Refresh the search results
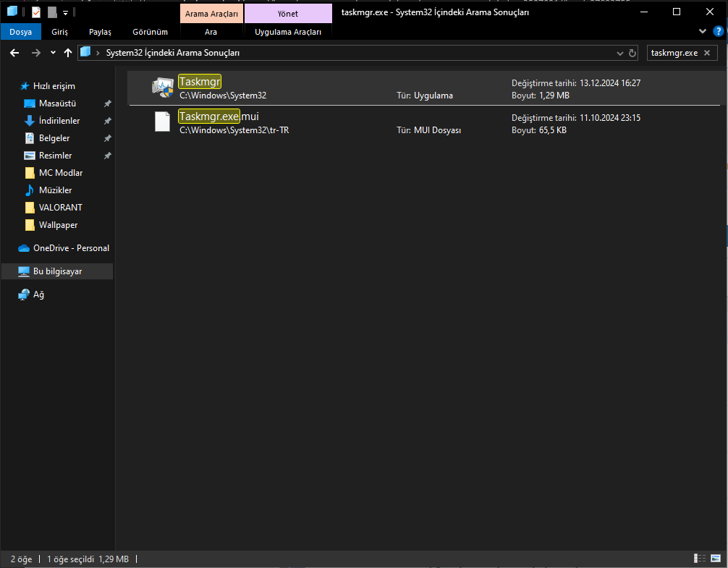This screenshot has height=568, width=728. (632, 54)
